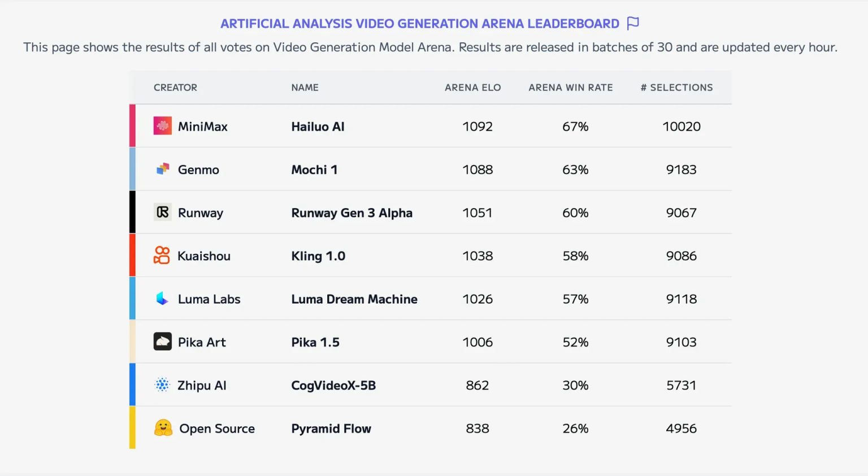
Task: Click the CogVideoX-5B model name
Action: coord(333,386)
